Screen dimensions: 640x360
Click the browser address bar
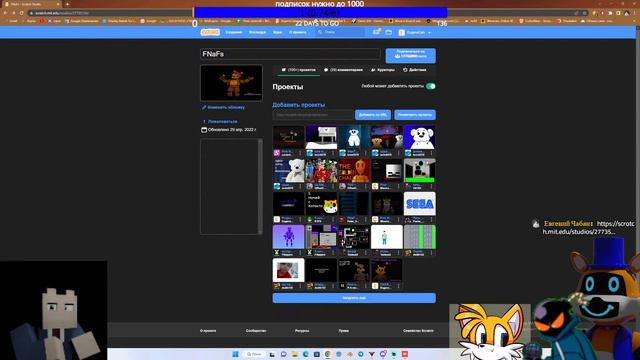(110, 13)
